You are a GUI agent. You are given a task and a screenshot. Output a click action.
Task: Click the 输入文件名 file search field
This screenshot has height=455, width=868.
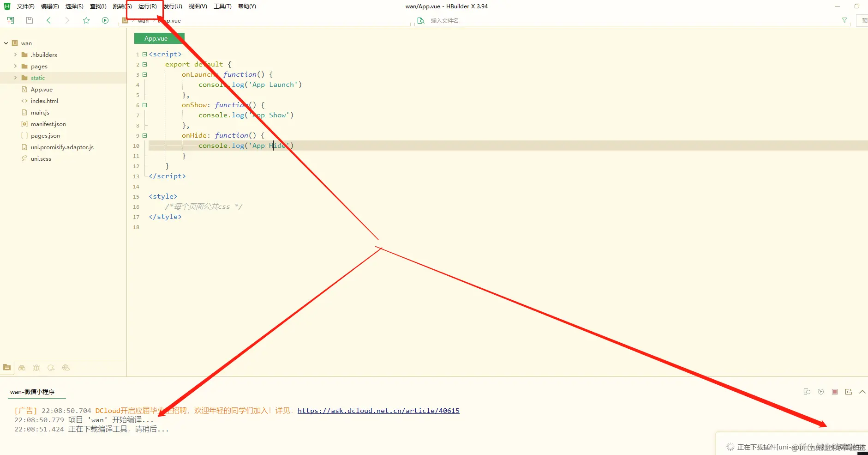point(632,20)
